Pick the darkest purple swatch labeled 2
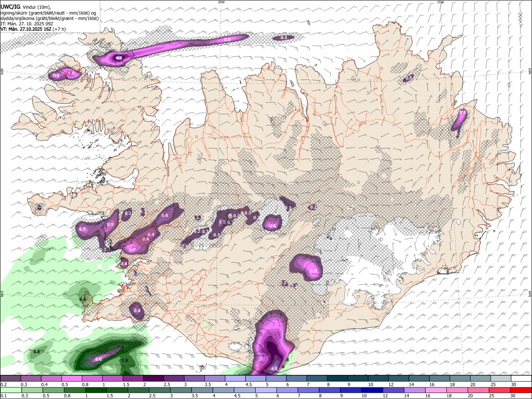Viewport: 532px width, 399px height. [x=153, y=379]
